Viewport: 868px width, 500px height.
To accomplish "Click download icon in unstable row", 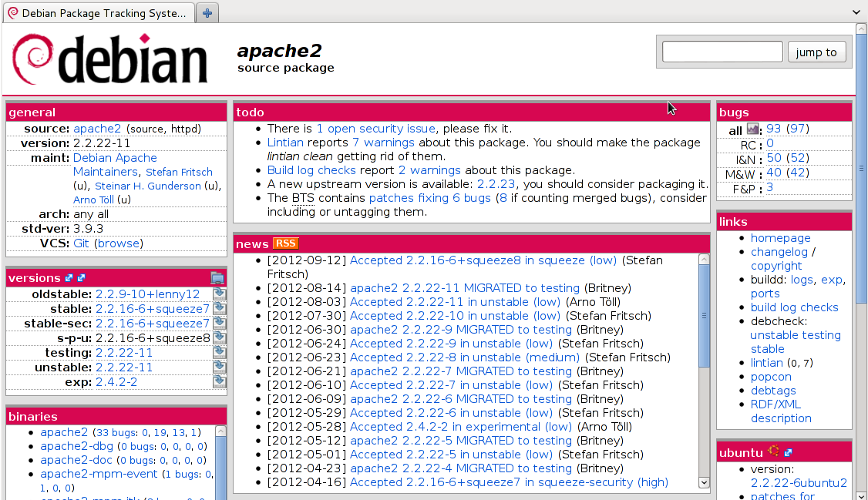I will (219, 366).
